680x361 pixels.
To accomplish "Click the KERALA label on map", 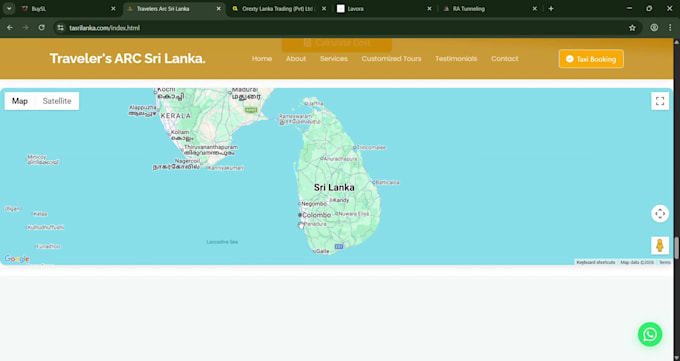I will [x=176, y=116].
